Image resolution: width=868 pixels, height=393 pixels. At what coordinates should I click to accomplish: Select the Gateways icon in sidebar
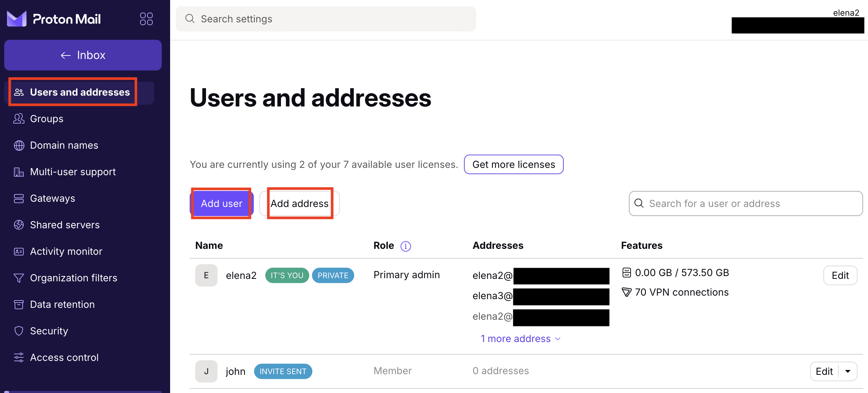[x=19, y=198]
